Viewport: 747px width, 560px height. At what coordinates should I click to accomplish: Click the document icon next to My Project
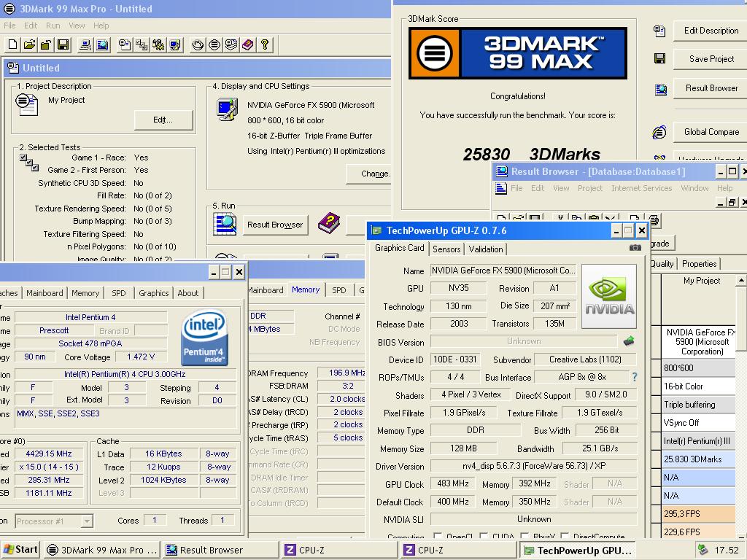pyautogui.click(x=27, y=105)
